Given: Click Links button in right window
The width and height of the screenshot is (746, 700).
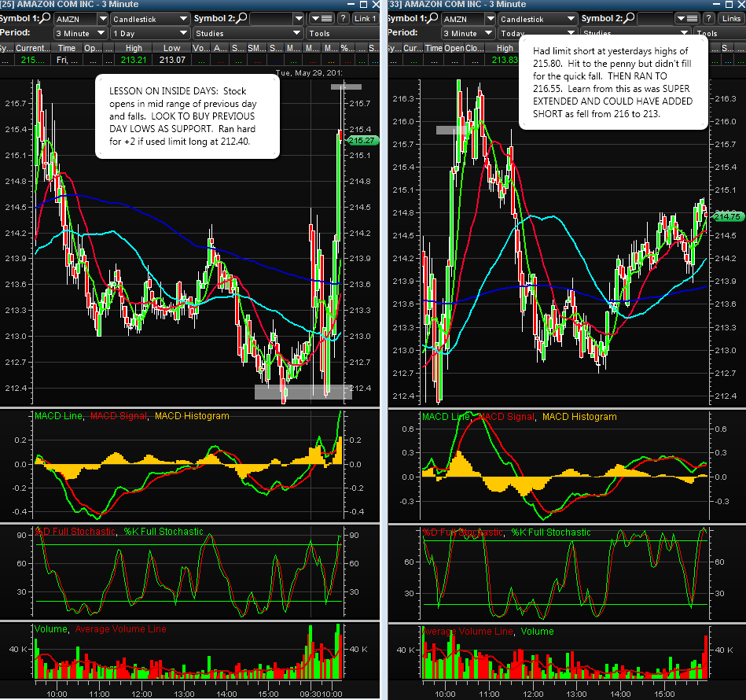Looking at the screenshot, I should [x=731, y=19].
